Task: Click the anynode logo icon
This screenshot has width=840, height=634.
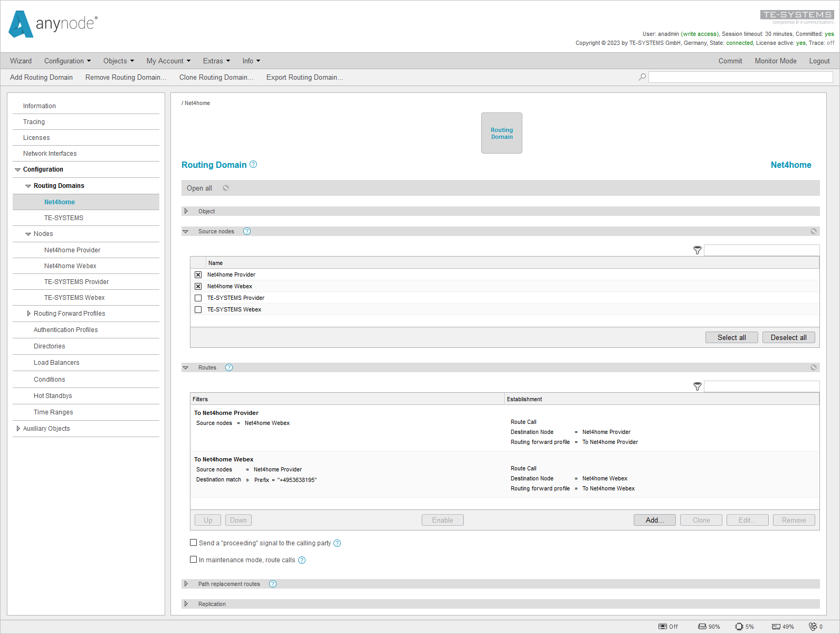Action: tap(21, 24)
